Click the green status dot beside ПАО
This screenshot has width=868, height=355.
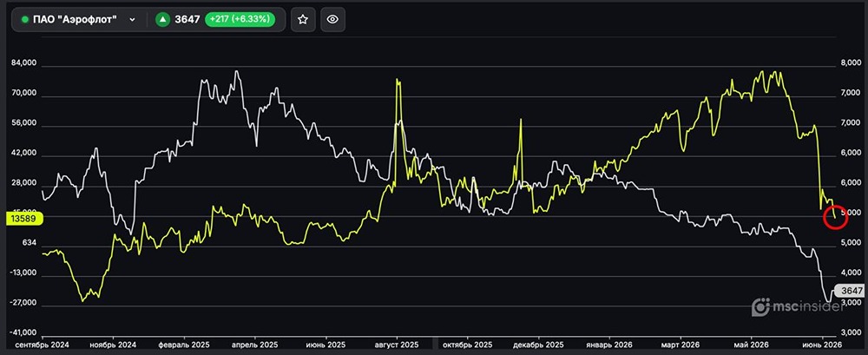(x=24, y=19)
